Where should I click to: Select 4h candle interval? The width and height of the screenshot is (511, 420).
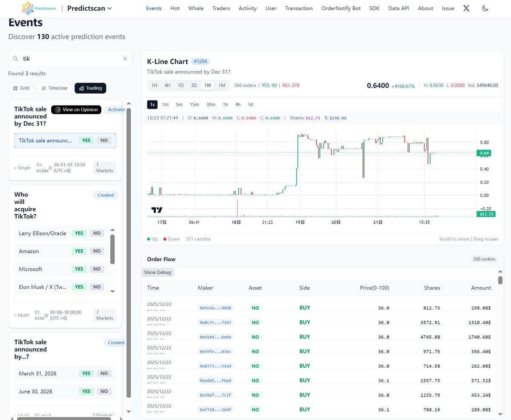pyautogui.click(x=238, y=104)
